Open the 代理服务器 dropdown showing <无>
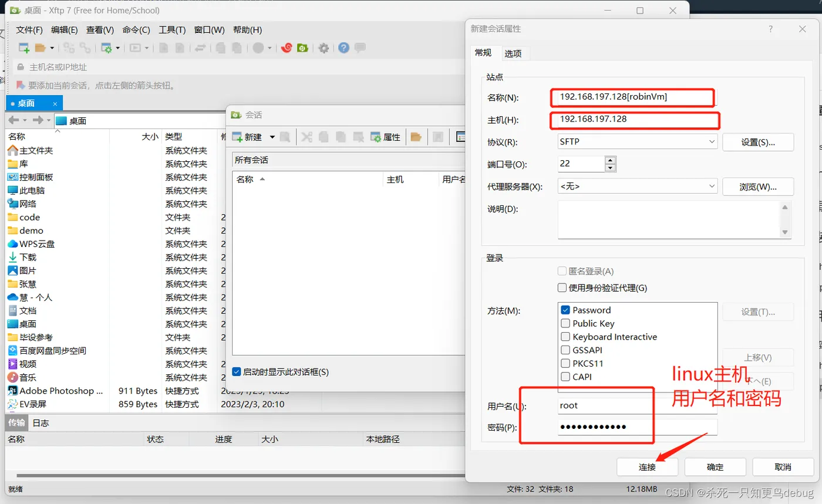 tap(637, 186)
